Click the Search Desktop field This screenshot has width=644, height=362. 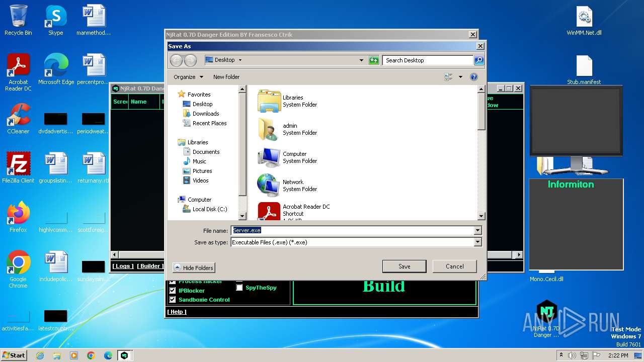(x=428, y=60)
